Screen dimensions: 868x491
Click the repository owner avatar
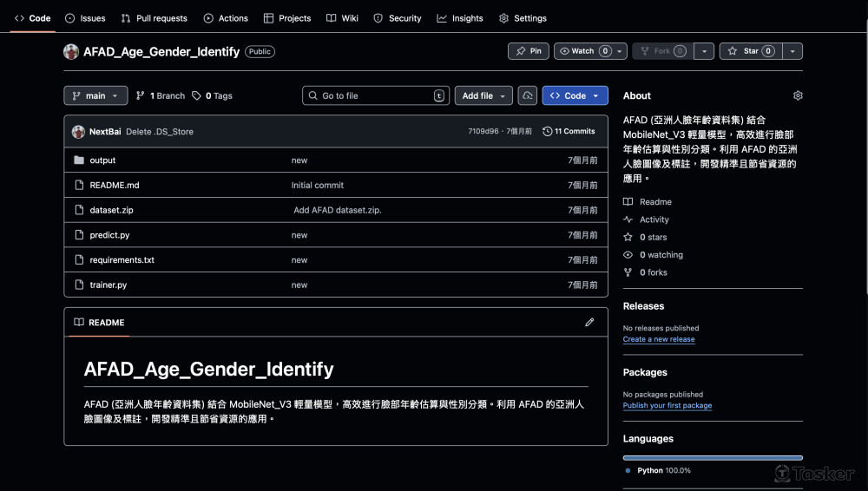(71, 51)
